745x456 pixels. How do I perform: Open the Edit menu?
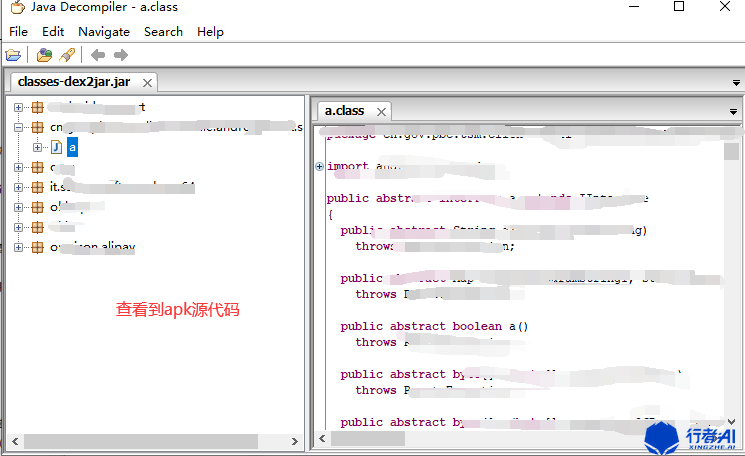[x=53, y=32]
